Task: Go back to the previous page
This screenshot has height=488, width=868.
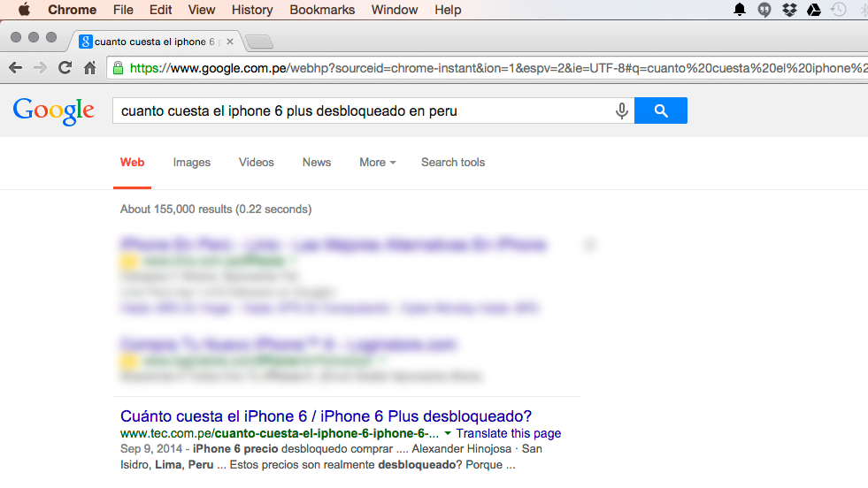Action: (x=16, y=68)
